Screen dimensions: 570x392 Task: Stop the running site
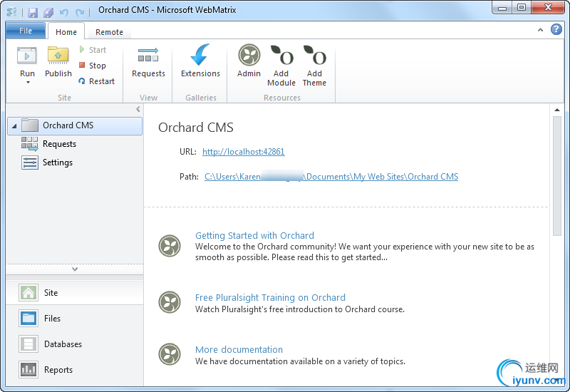point(93,66)
